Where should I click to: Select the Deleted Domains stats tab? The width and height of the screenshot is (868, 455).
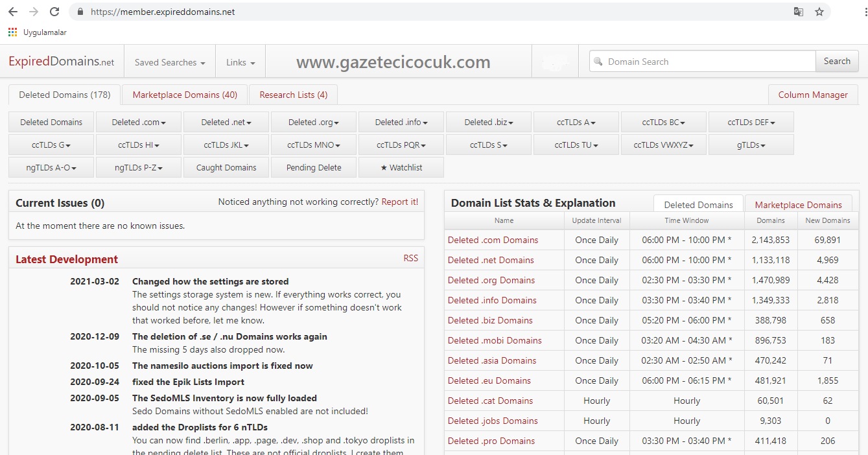pos(698,204)
